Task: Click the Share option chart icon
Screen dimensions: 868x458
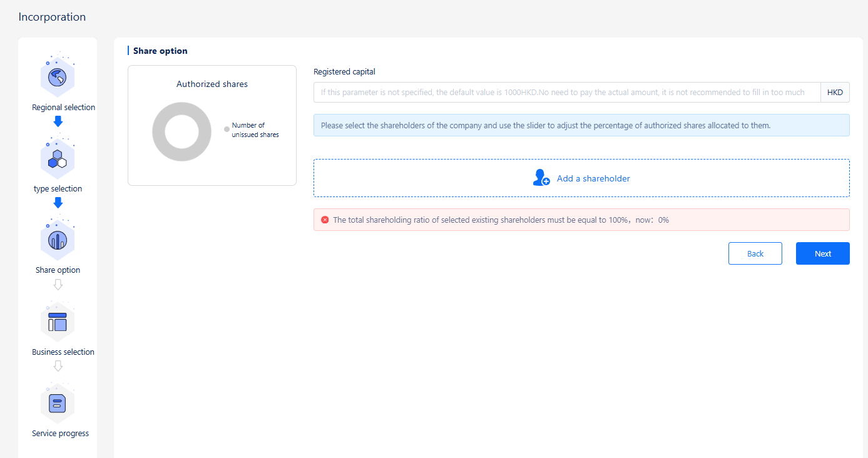Action: (58, 240)
